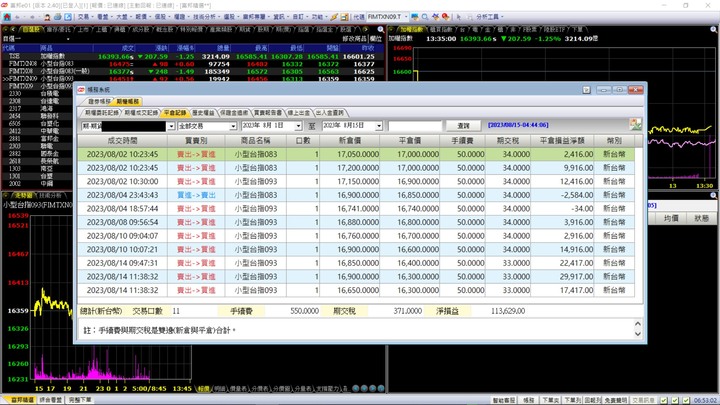Click the export icon above the table
This screenshot has height=405, width=720.
point(635,125)
